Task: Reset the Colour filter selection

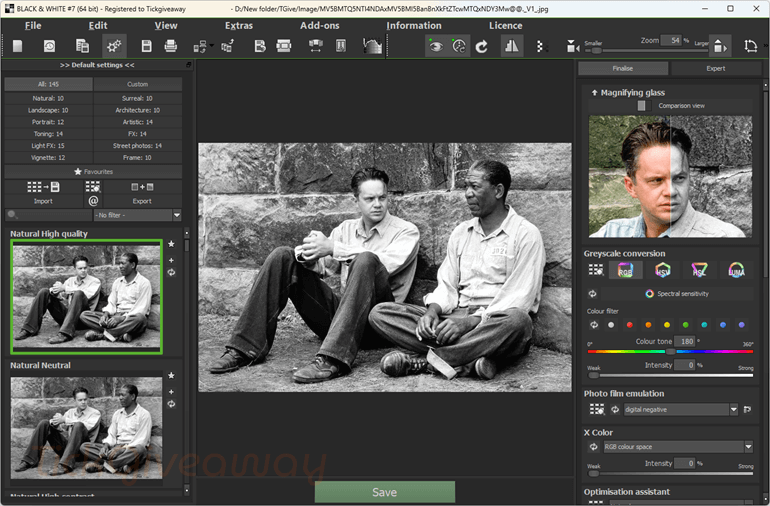Action: point(594,325)
